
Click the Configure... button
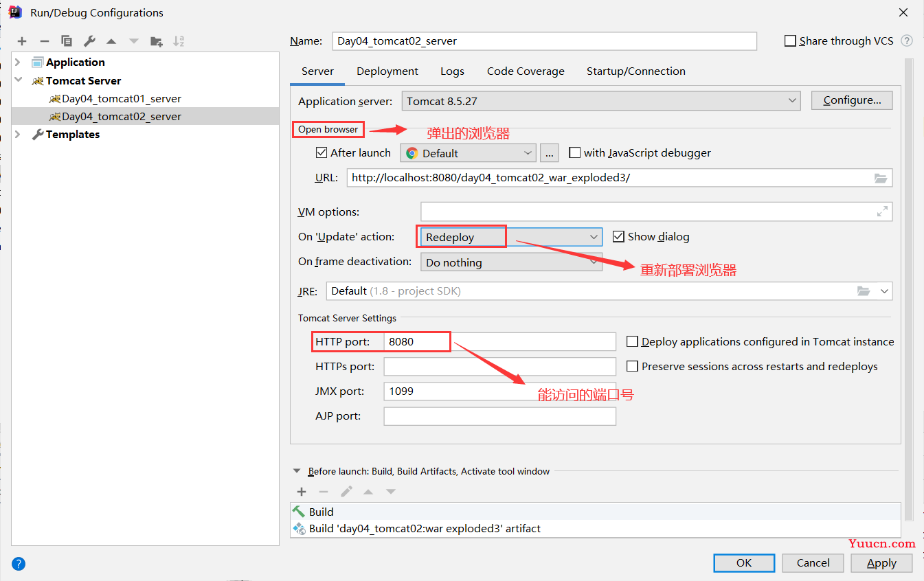pos(852,100)
